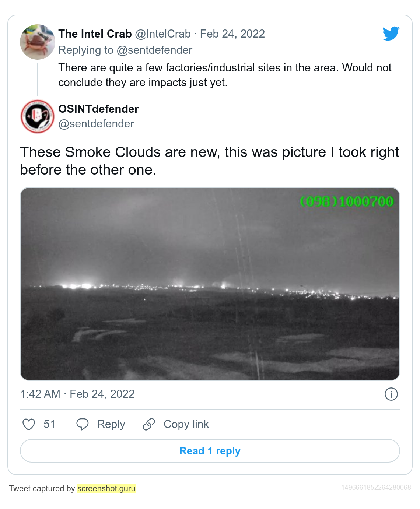
Task: Click the @IntelCrab handle
Action: (x=163, y=34)
